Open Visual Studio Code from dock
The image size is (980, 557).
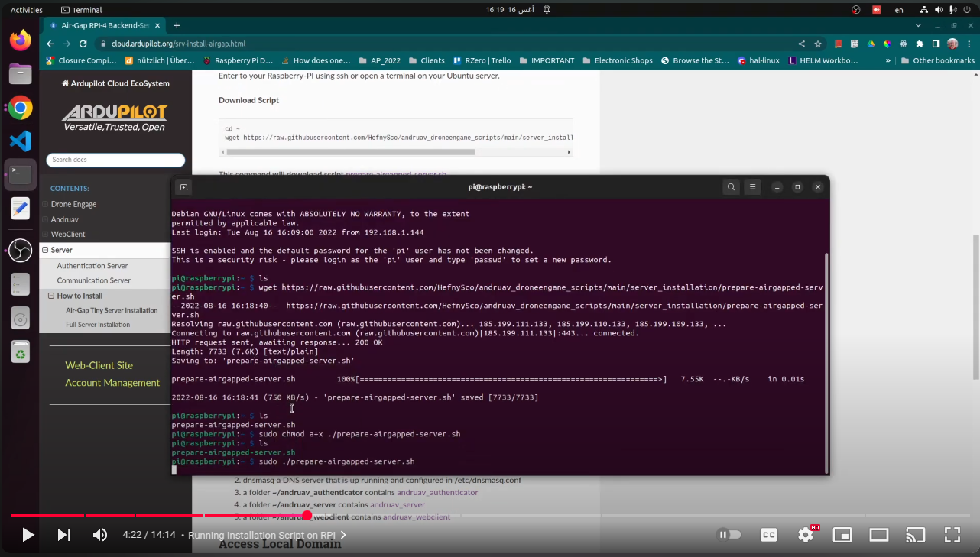21,141
